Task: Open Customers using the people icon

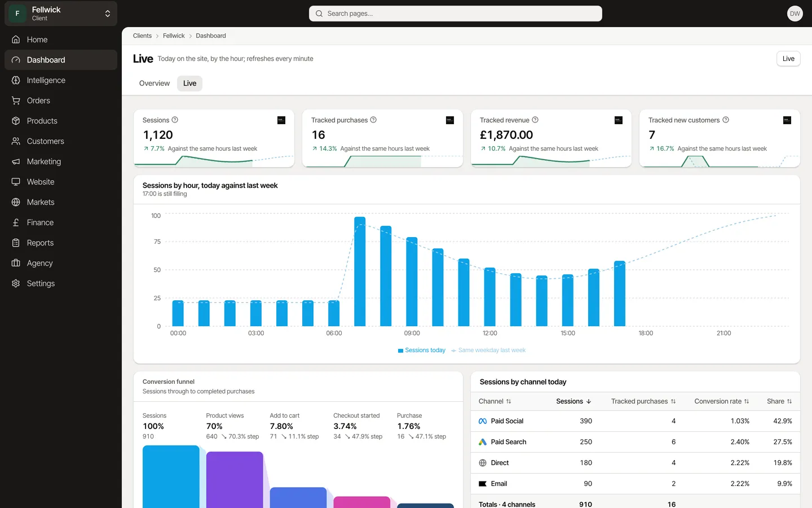Action: tap(16, 141)
